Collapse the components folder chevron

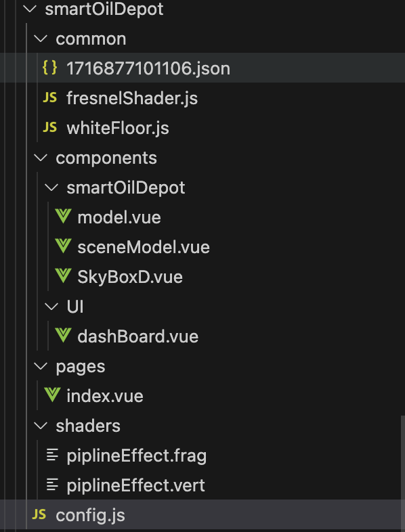(x=41, y=158)
